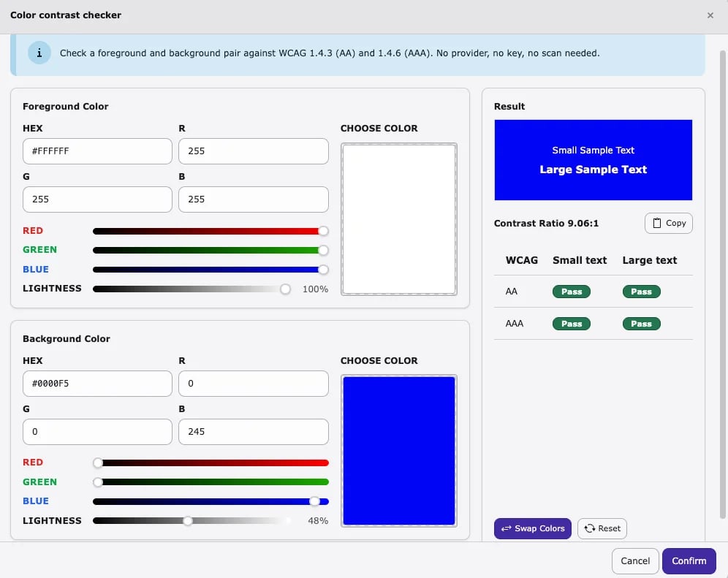Click the background B field showing 245
The image size is (728, 578).
[254, 432]
